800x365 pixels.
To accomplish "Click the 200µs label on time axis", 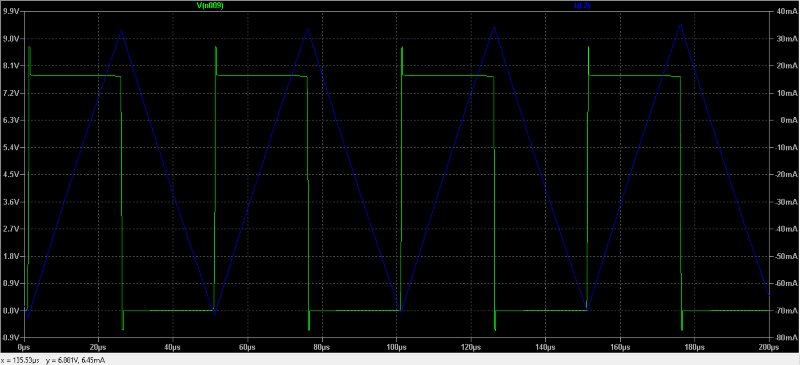I will tap(768, 347).
